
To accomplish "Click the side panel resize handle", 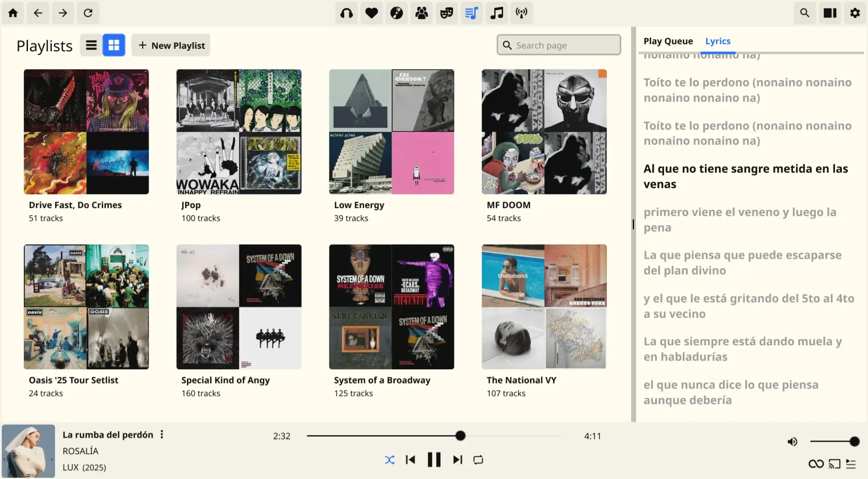I will click(x=633, y=224).
